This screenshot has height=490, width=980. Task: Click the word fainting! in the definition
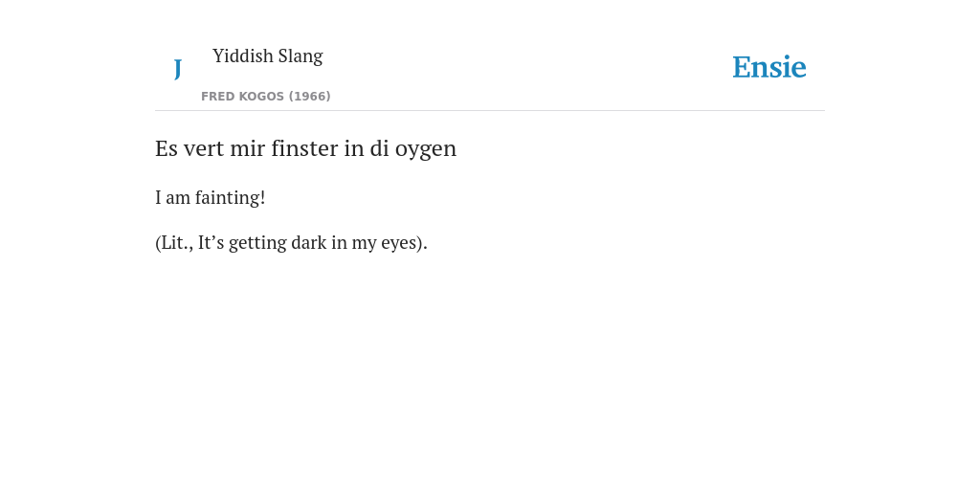pos(230,198)
